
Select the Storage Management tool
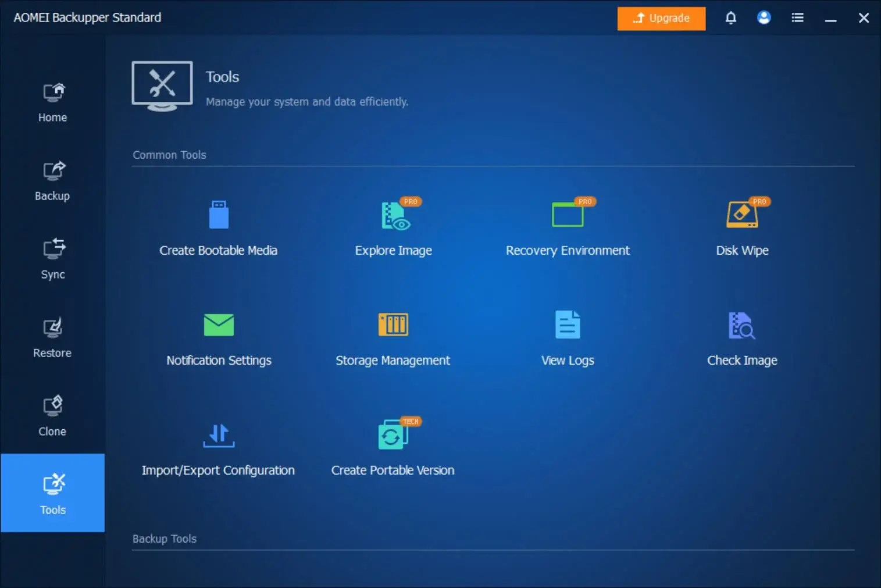click(393, 337)
